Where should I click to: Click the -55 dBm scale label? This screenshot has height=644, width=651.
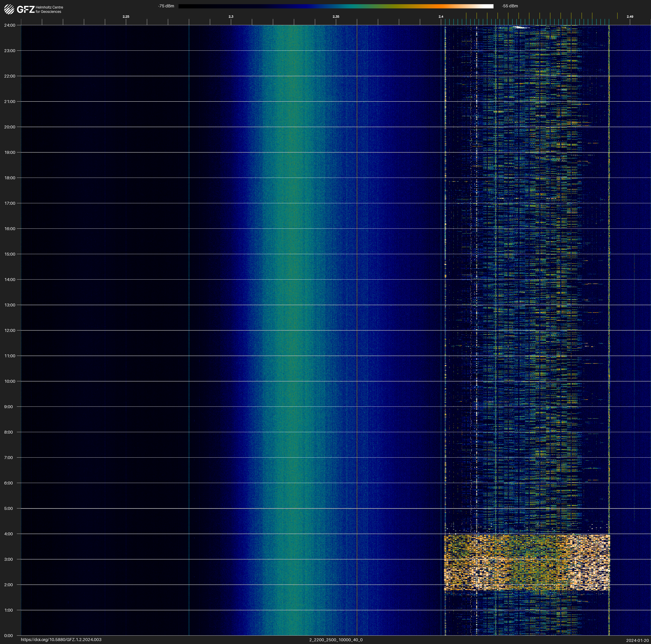point(509,6)
